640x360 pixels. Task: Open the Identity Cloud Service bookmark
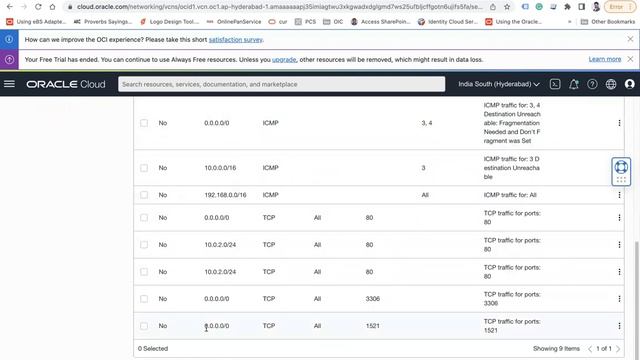[448, 22]
